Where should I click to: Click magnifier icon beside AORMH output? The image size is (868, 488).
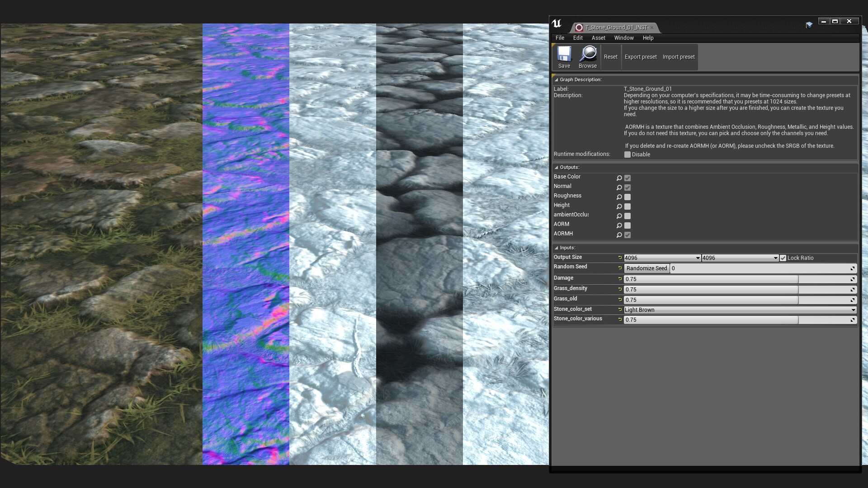(x=619, y=235)
